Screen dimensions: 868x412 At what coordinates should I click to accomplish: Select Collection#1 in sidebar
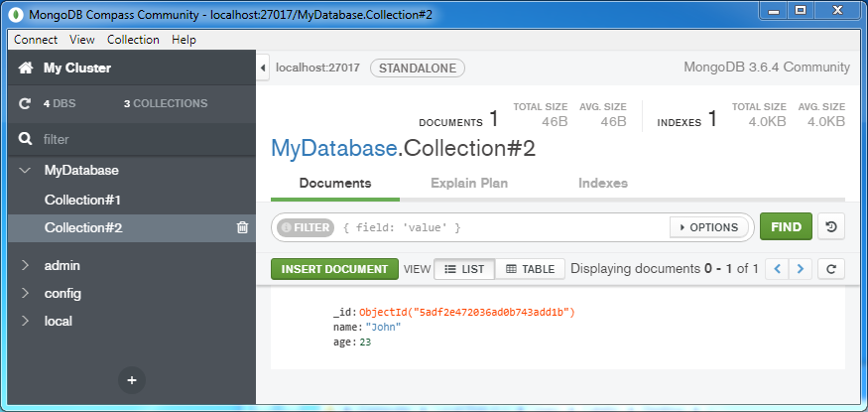[82, 200]
